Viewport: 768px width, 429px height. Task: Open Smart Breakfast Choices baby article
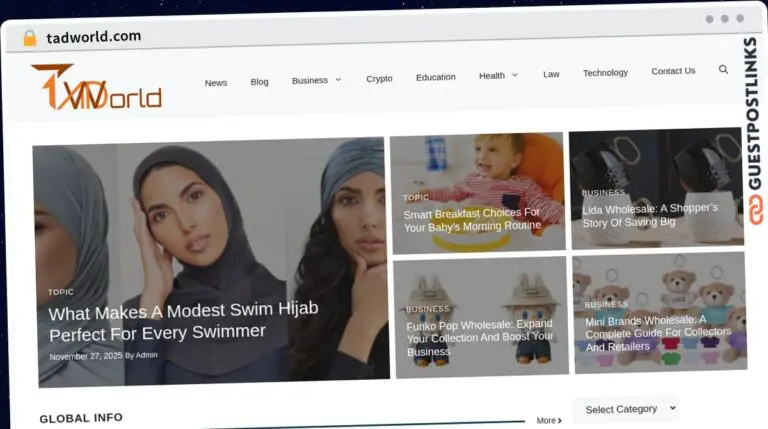(472, 220)
